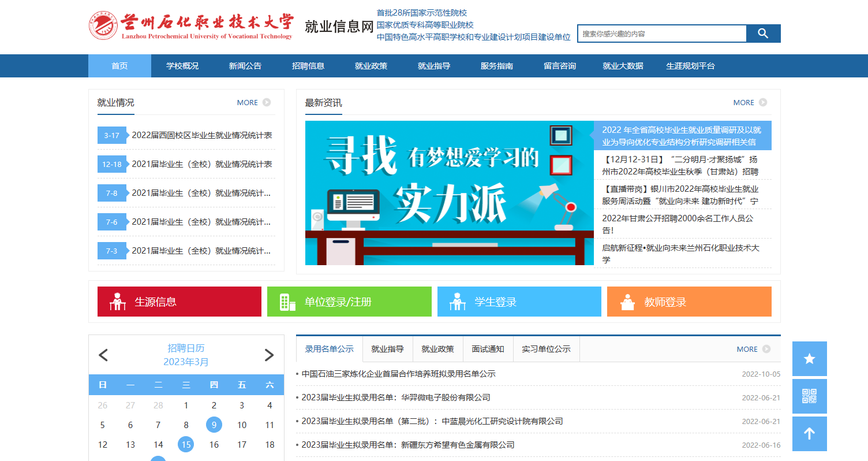Click 学生登录 blue tile

(x=519, y=302)
